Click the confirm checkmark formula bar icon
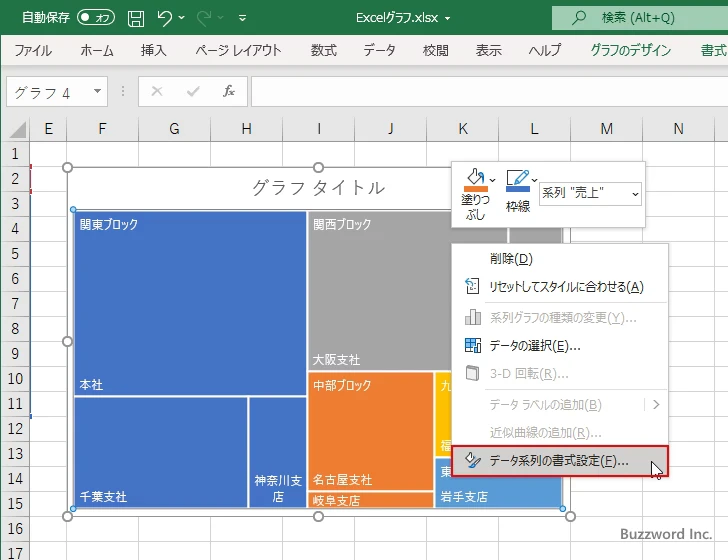 pyautogui.click(x=193, y=91)
